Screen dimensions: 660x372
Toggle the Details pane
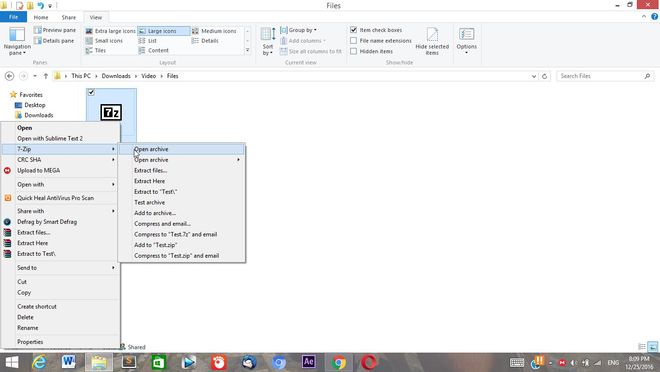[x=54, y=41]
